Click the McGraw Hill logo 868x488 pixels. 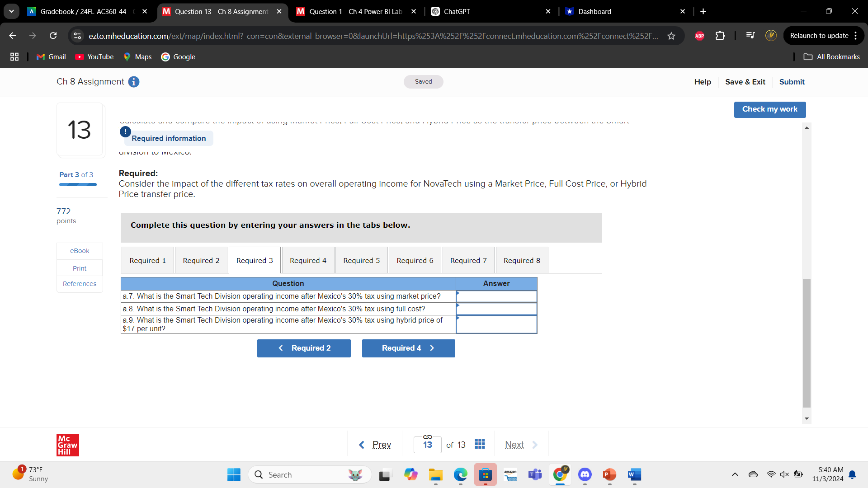[x=67, y=445]
